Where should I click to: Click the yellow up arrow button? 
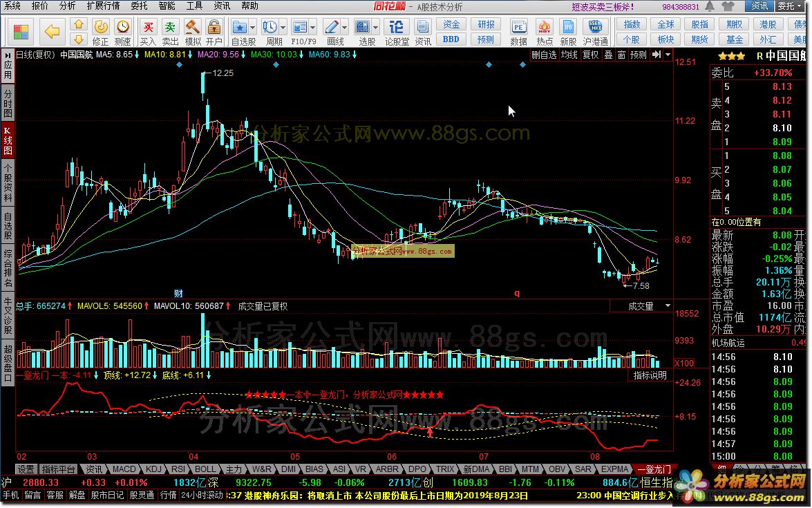coord(79,24)
